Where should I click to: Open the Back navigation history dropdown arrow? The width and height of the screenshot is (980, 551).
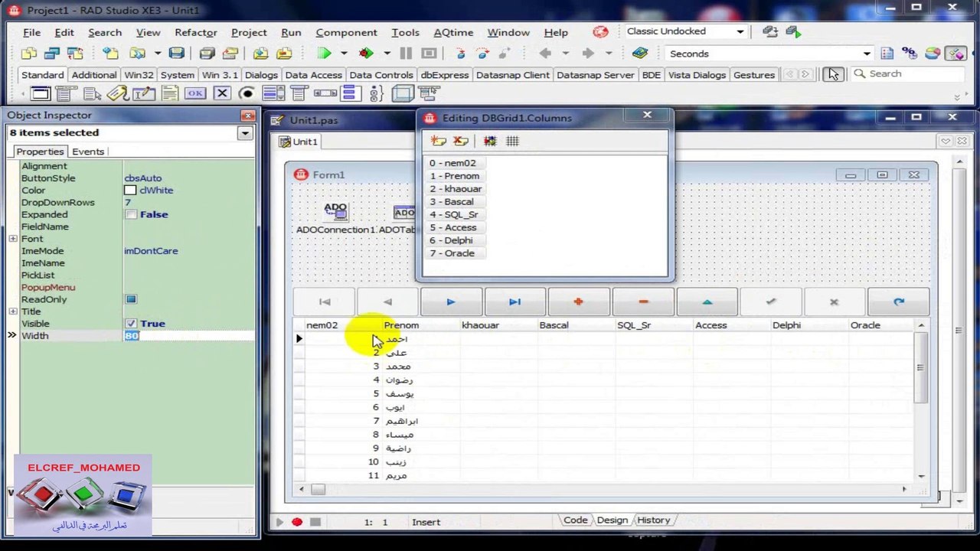pyautogui.click(x=565, y=54)
